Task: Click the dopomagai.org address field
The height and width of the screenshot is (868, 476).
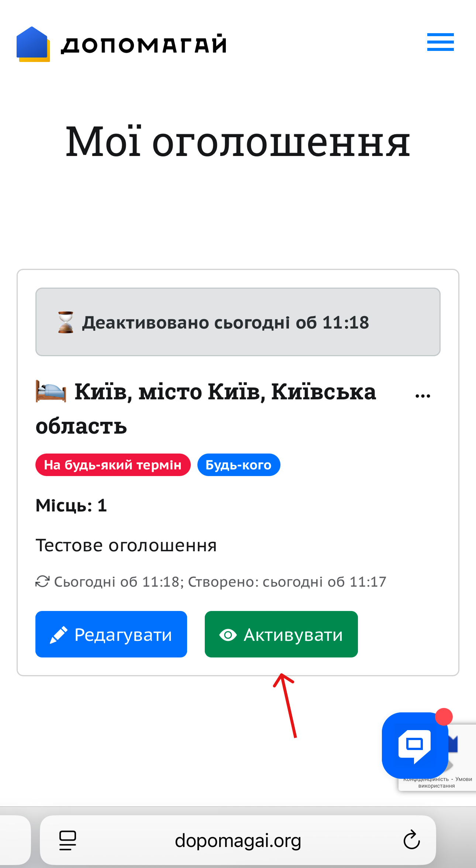Action: coord(238,840)
